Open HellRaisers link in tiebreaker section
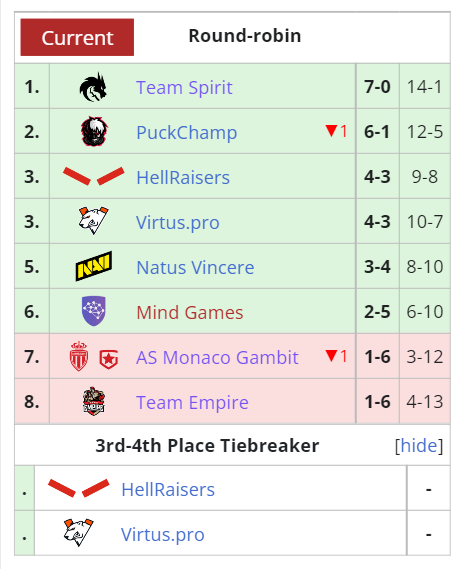The image size is (467, 569). pos(168,490)
